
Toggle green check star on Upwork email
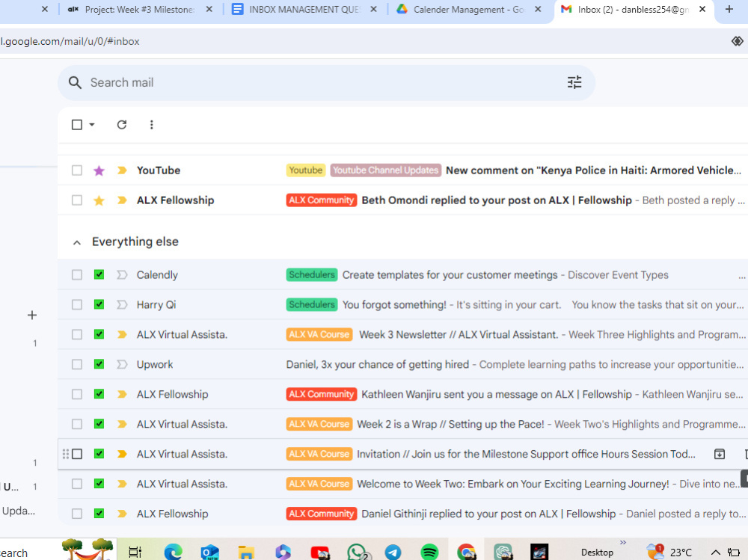pos(99,364)
